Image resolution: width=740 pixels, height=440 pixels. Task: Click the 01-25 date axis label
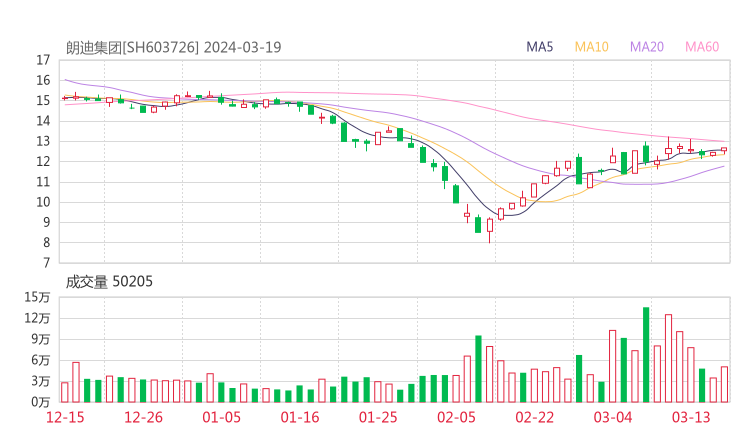378,417
